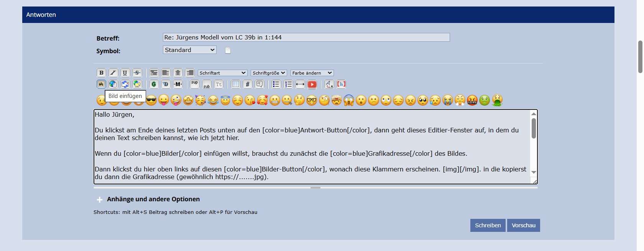Apply strikethrough formatting
Viewport: 644px width, 251px height.
click(137, 73)
